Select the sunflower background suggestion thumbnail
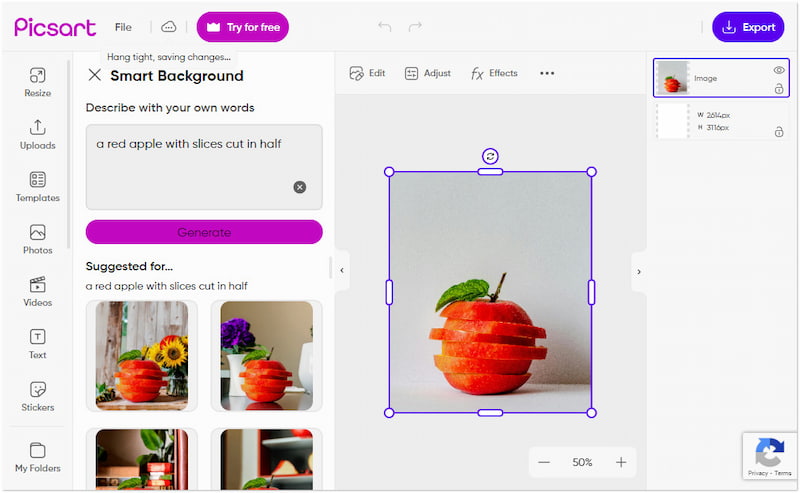Screen dimensions: 800x493 point(141,355)
